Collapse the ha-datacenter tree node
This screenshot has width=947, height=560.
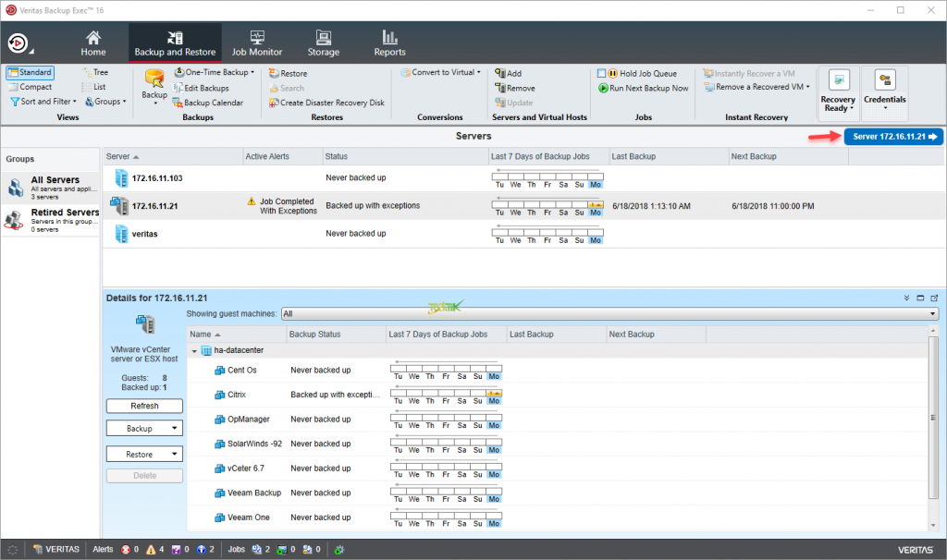click(x=194, y=351)
